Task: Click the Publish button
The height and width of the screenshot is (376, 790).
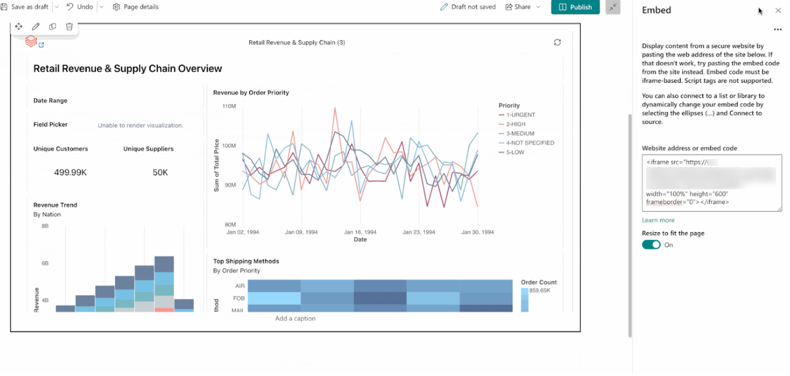Action: [575, 7]
